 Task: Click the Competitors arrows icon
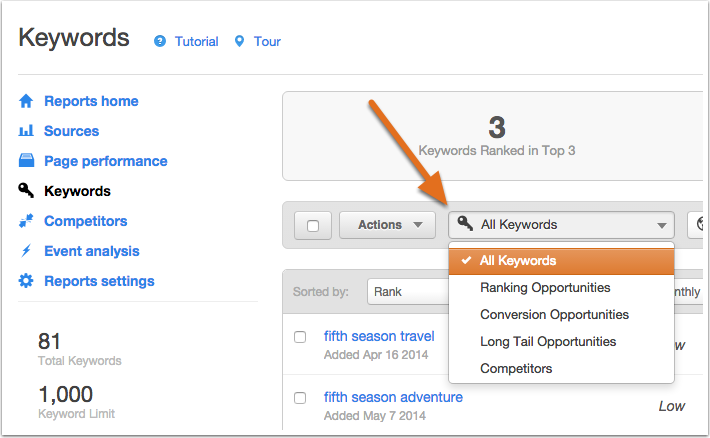pyautogui.click(x=26, y=221)
